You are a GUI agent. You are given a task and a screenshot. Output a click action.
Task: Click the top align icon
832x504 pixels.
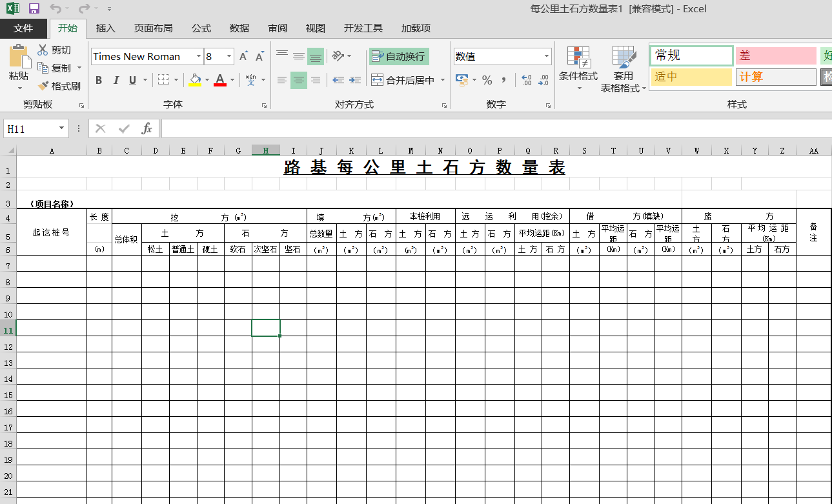pos(282,56)
